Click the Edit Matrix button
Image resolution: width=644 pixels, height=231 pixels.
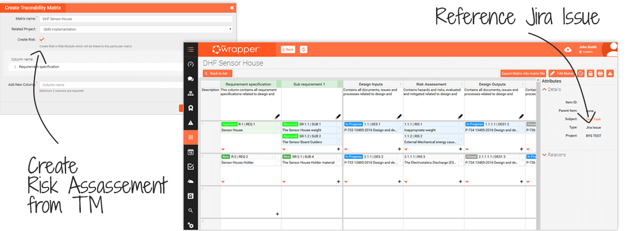(x=562, y=73)
